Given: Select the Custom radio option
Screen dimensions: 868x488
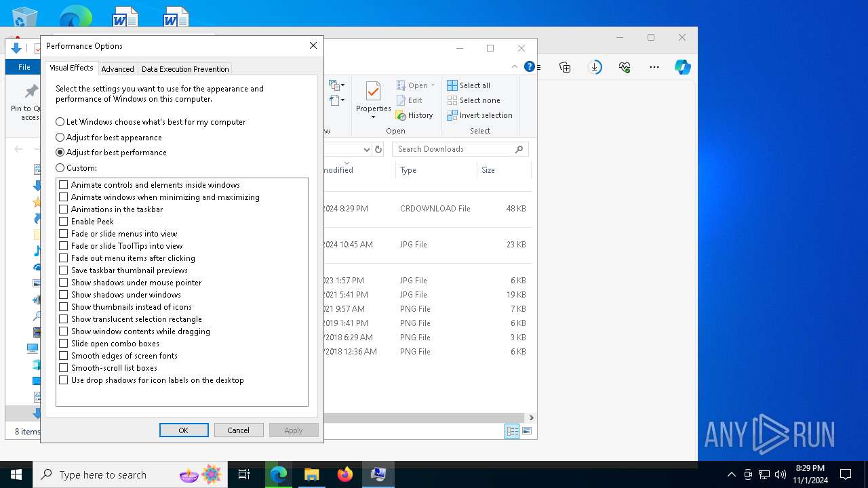Looking at the screenshot, I should pos(76,167).
